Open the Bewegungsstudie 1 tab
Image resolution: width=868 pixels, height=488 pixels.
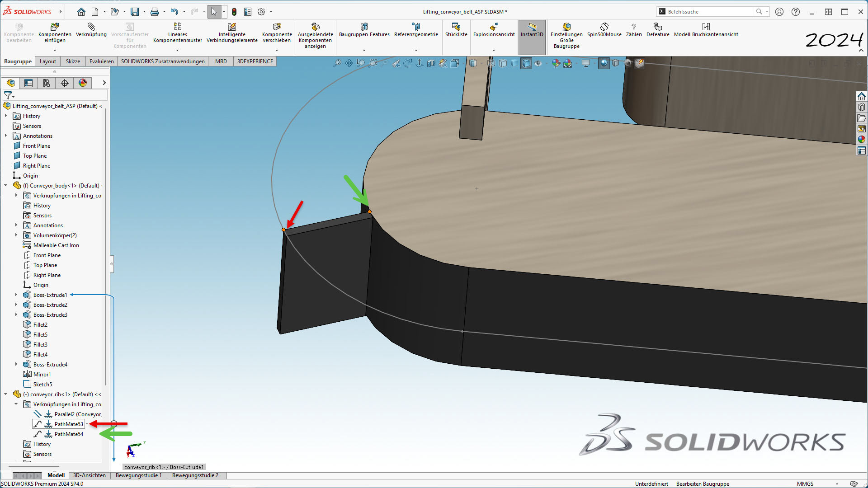(138, 475)
